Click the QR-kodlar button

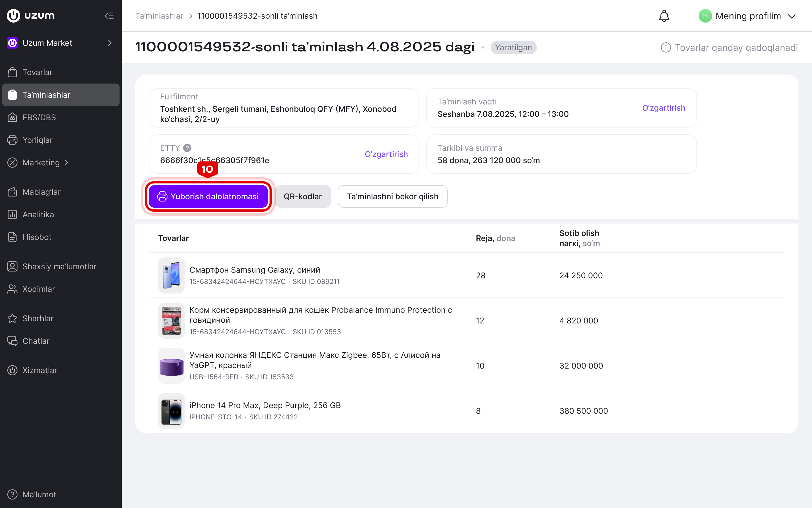tap(303, 196)
